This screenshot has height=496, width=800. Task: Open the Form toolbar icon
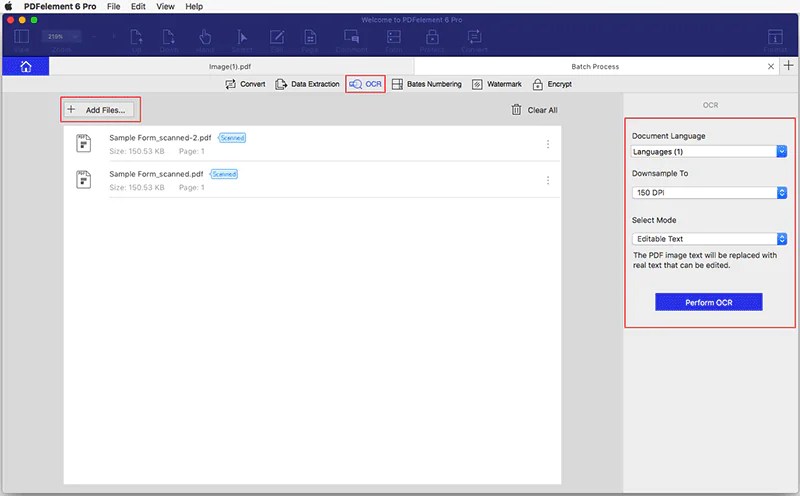(394, 37)
